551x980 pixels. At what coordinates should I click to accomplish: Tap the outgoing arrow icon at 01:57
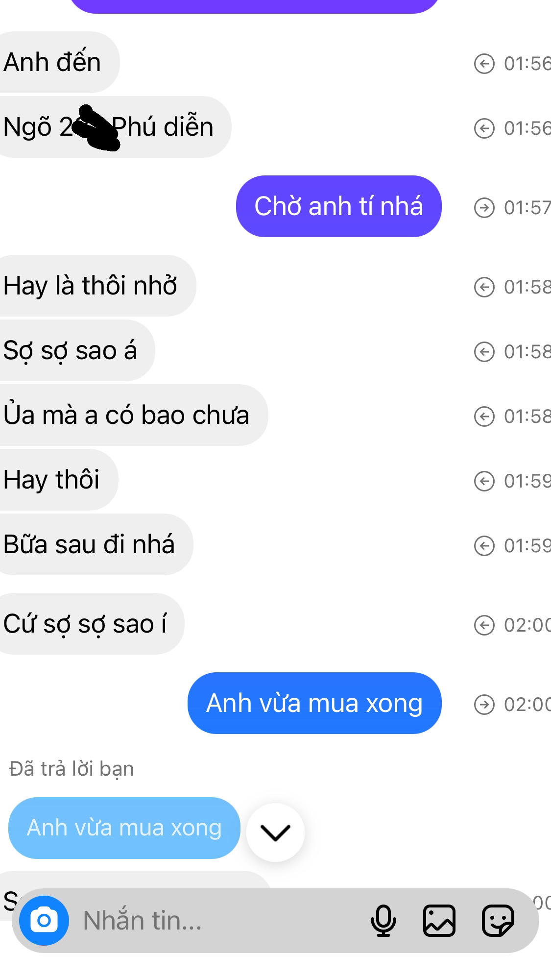[484, 207]
